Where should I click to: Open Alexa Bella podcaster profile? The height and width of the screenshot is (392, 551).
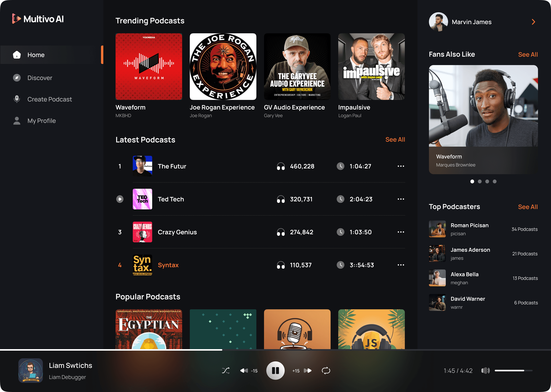point(483,278)
